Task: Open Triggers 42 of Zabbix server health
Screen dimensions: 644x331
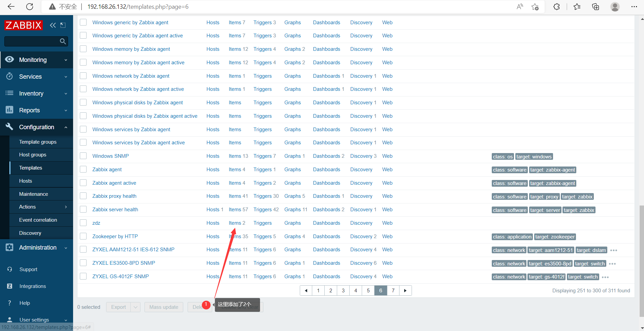Action: click(266, 210)
